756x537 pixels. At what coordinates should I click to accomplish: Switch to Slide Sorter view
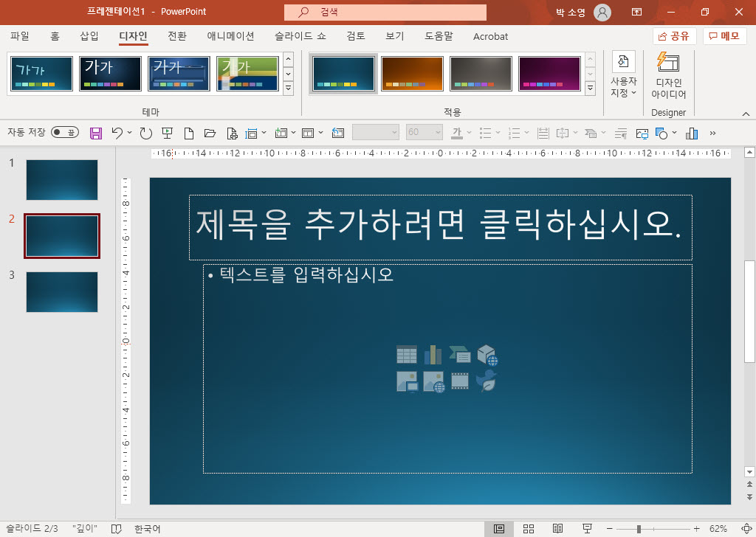[x=529, y=529]
